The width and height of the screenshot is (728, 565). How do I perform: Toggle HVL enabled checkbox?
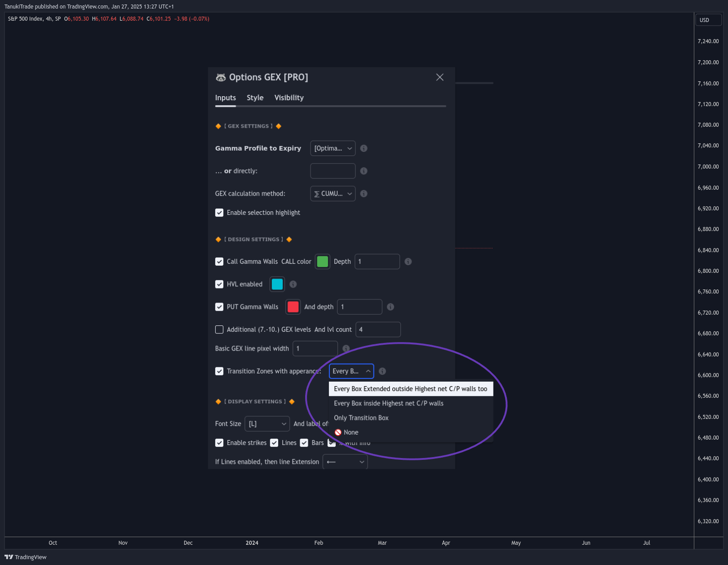point(219,284)
